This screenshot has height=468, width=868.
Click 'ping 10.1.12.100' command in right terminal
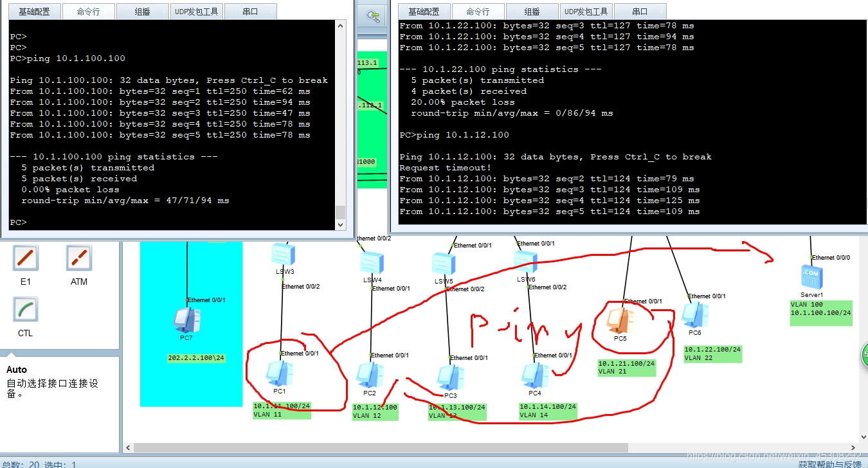tap(463, 135)
